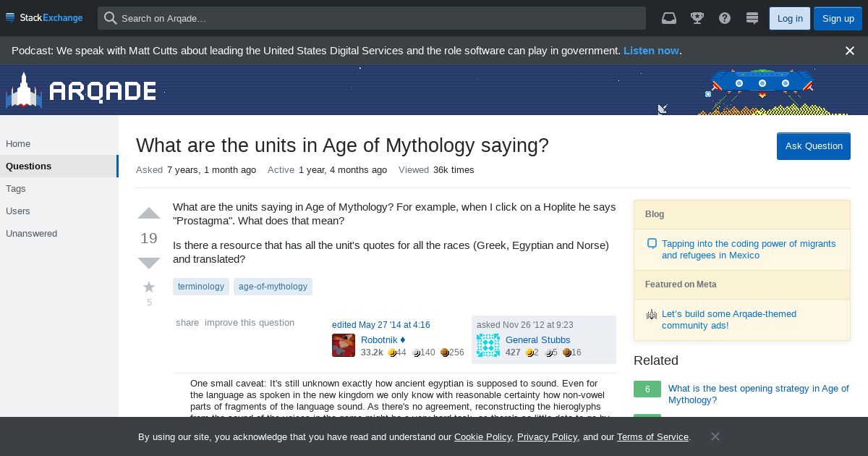Click the age-of-mythology tag

point(273,287)
